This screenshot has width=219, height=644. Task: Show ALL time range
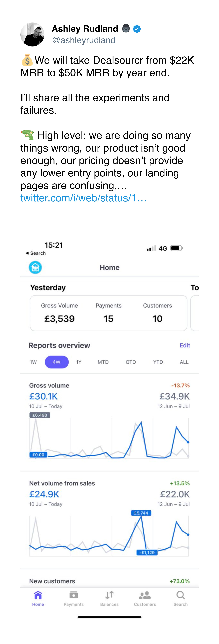point(184,362)
